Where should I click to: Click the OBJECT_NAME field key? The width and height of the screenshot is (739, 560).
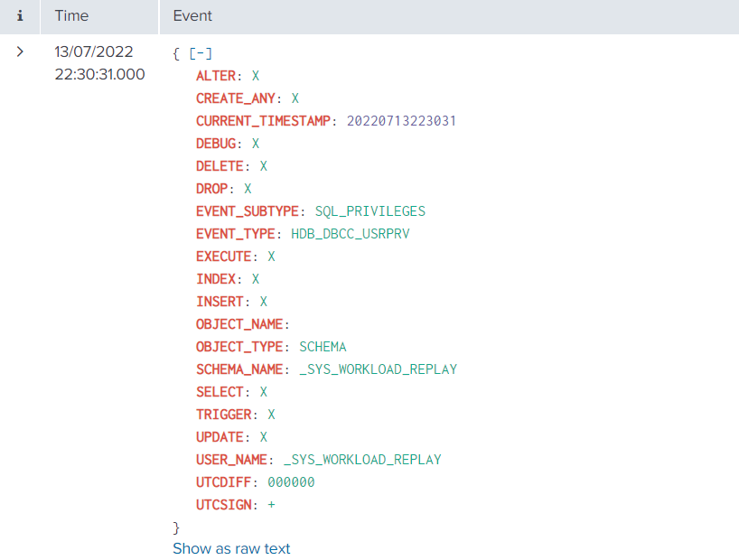(x=239, y=324)
